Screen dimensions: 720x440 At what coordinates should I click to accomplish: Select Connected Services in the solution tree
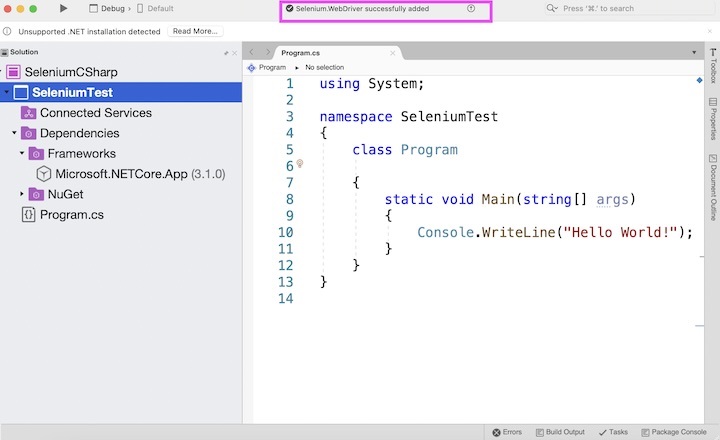coord(96,113)
